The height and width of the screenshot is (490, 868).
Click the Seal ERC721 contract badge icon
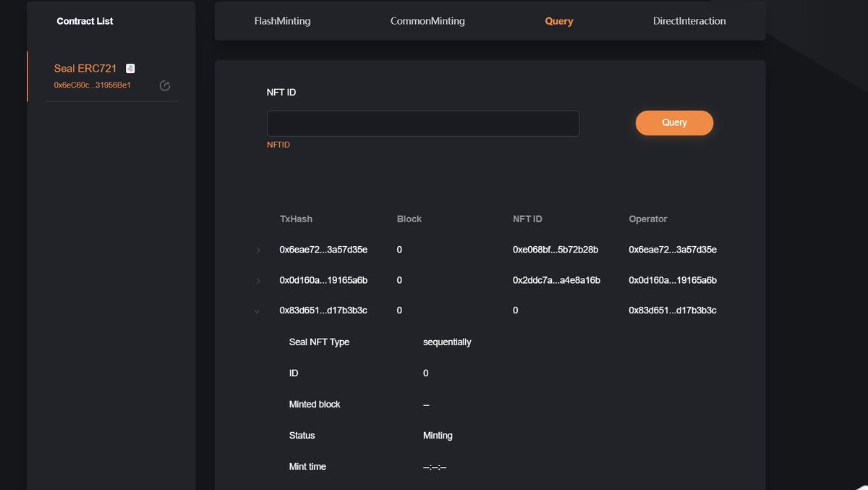point(130,68)
